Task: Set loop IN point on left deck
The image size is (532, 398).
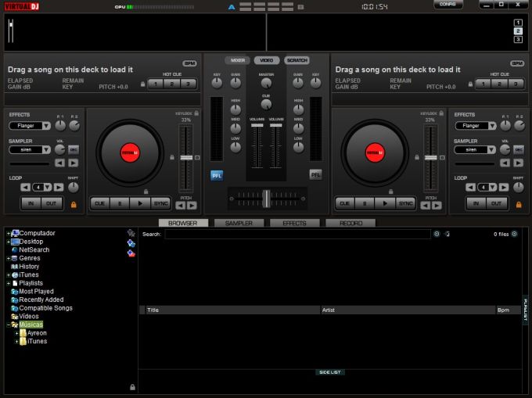Action: coord(31,203)
